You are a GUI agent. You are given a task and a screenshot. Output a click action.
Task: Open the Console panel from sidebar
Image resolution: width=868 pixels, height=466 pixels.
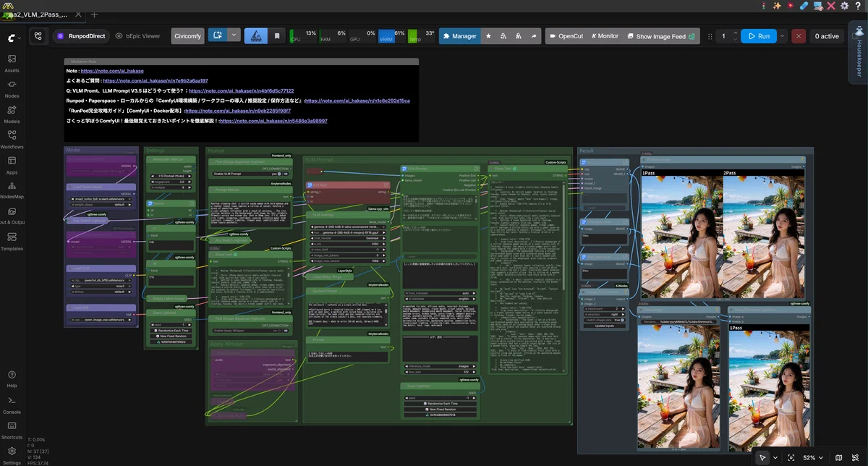pyautogui.click(x=12, y=404)
